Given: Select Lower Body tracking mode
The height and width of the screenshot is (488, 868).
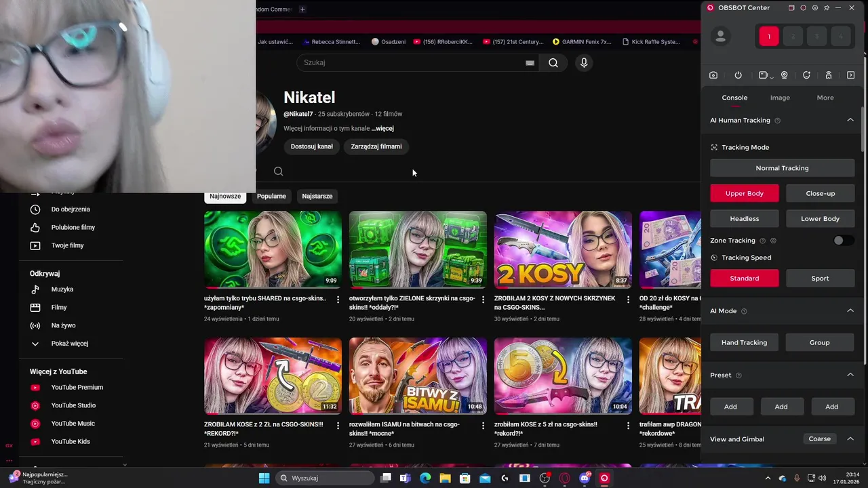Looking at the screenshot, I should coord(821,219).
